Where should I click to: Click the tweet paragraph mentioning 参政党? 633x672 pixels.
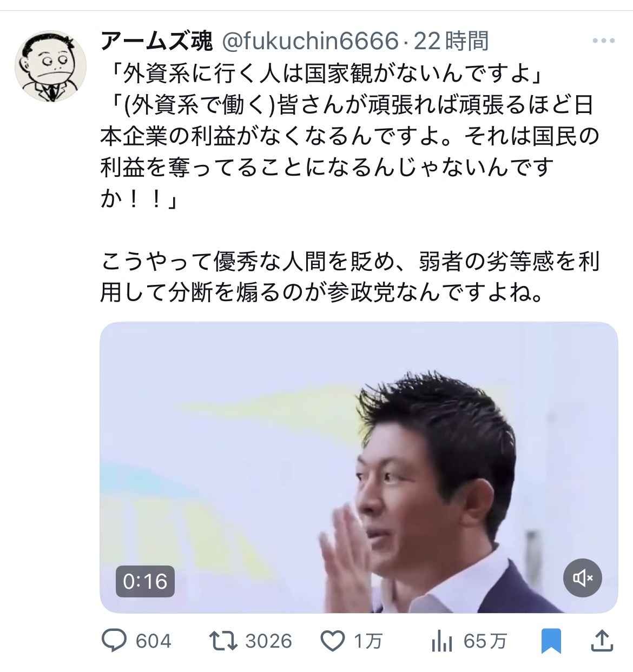tap(350, 277)
